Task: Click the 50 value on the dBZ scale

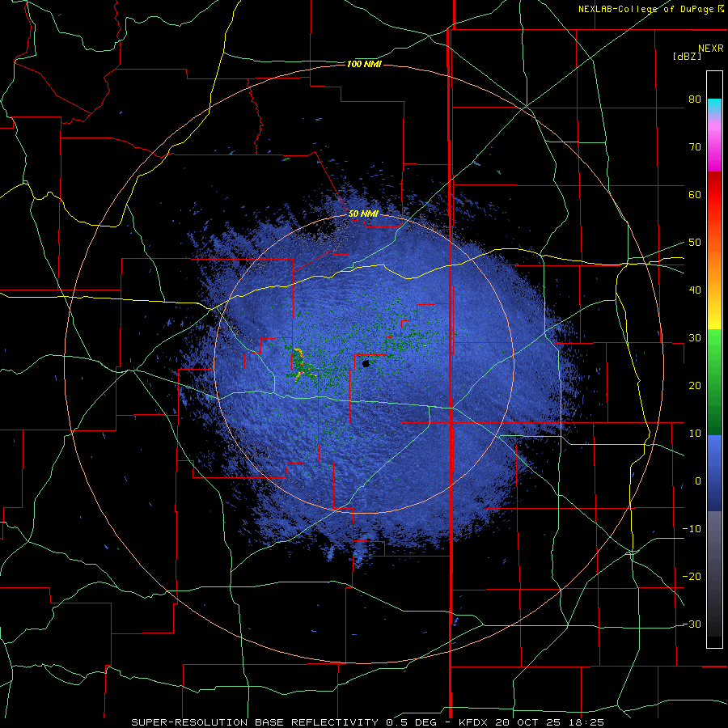Action: [x=695, y=243]
